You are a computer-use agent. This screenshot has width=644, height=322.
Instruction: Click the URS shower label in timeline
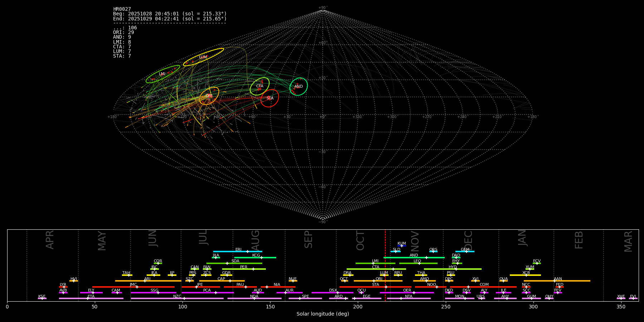coord(480,297)
